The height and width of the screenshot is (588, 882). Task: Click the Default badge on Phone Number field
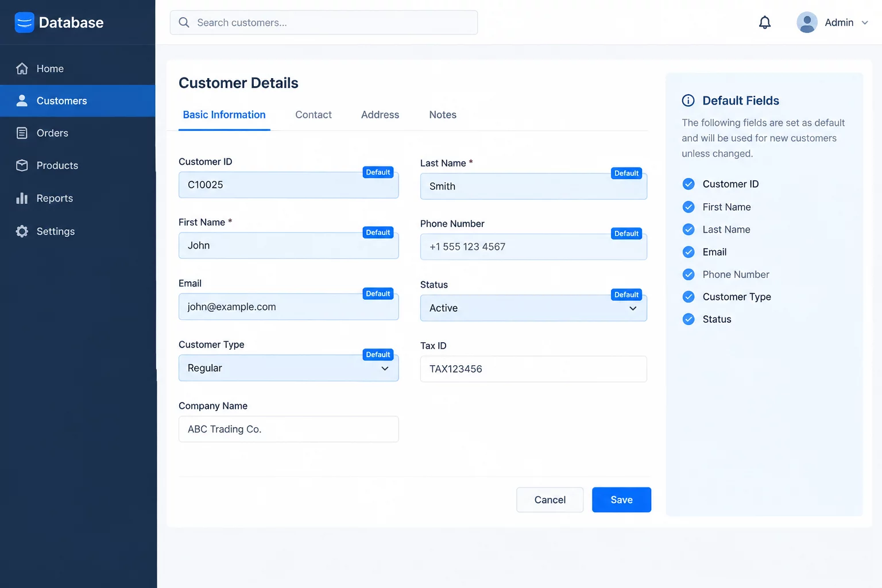click(x=626, y=234)
